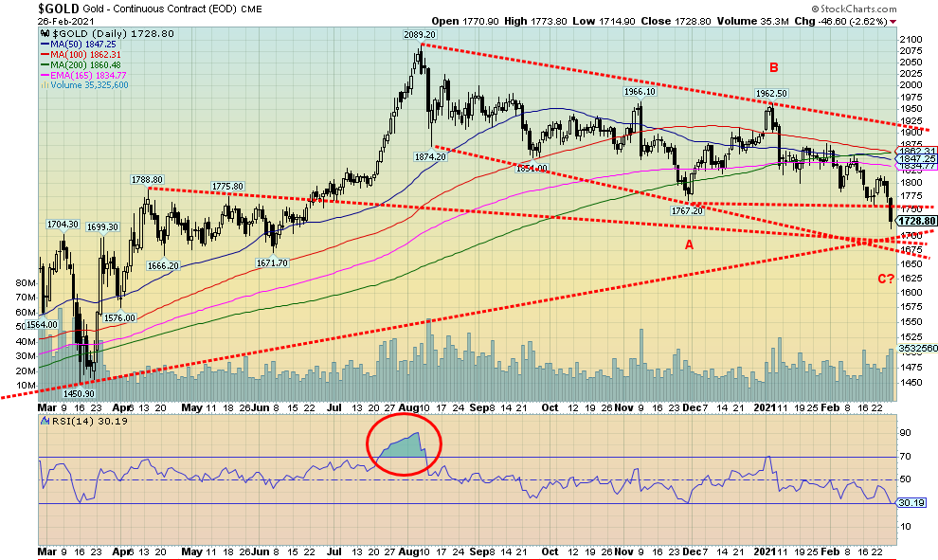The image size is (938, 560).
Task: Click the magenta EMA(165) legend line marker
Action: click(x=45, y=76)
